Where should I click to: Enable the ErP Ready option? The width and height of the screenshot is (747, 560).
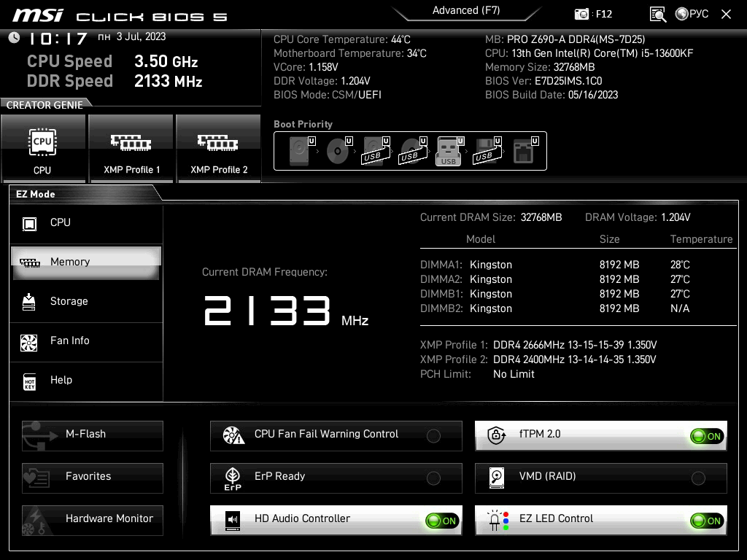tap(336, 478)
